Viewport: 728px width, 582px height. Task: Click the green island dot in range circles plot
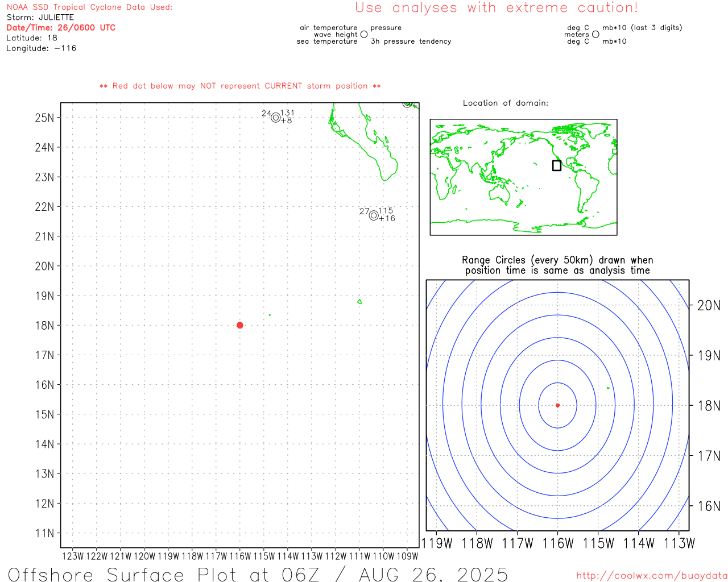[x=609, y=388]
